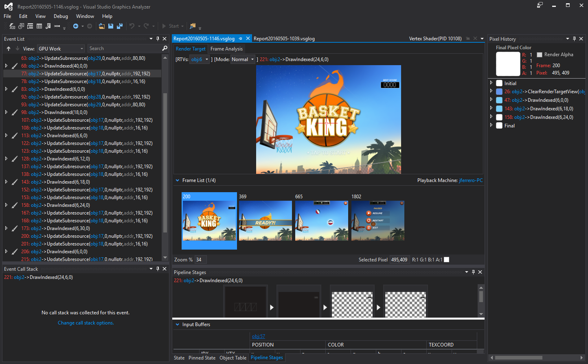588x364 pixels.
Task: Click the Event List up arrow icon
Action: click(9, 48)
